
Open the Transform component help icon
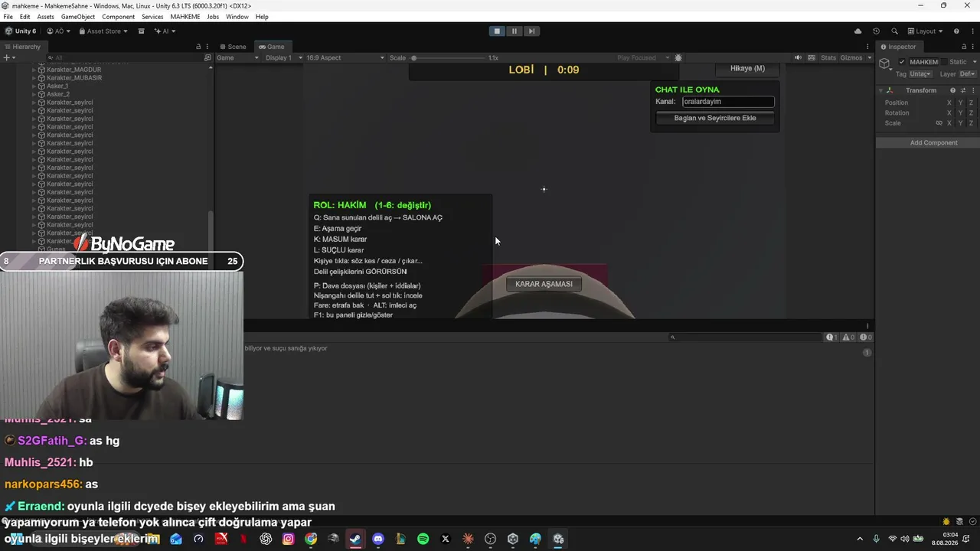click(x=952, y=90)
